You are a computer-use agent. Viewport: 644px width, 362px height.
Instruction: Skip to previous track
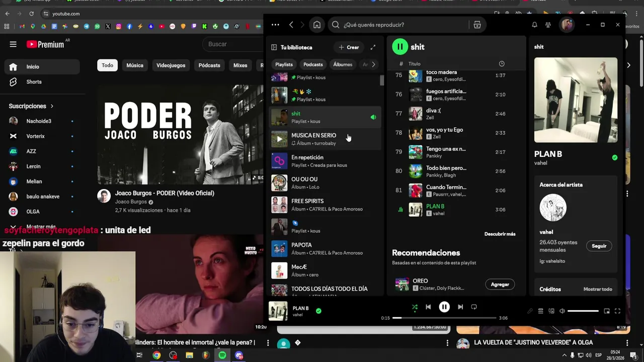pyautogui.click(x=428, y=307)
